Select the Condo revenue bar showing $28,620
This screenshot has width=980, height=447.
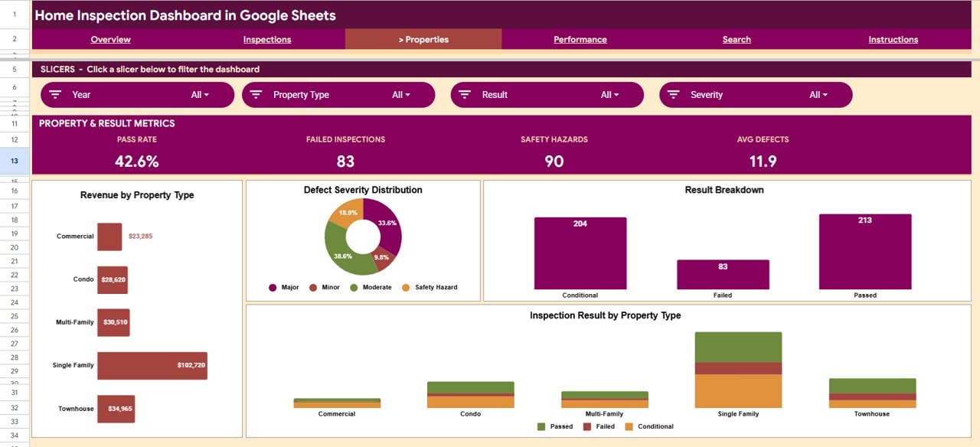[113, 279]
